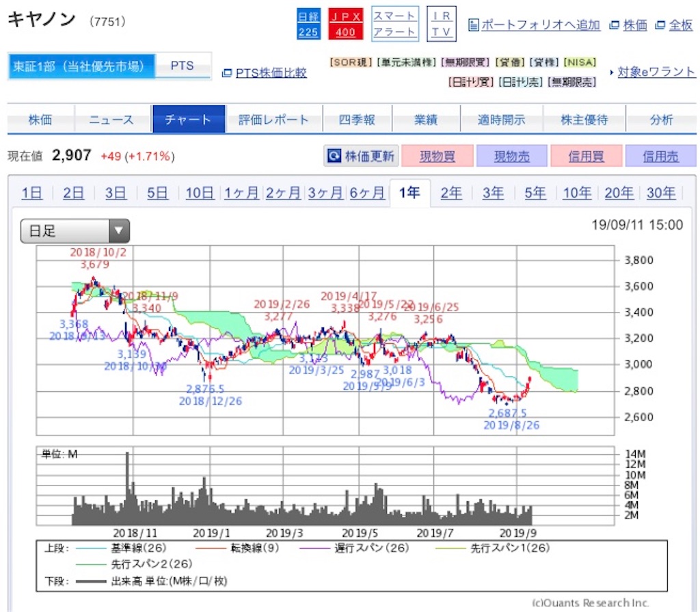Open the 日足 chart interval dropdown
This screenshot has width=700, height=612.
click(x=75, y=231)
